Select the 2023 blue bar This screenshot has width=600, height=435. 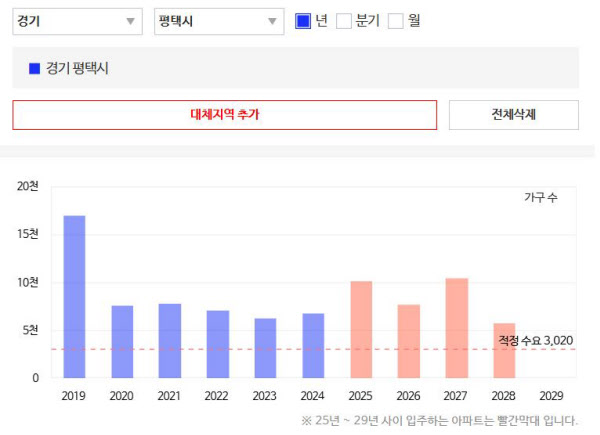pyautogui.click(x=265, y=348)
